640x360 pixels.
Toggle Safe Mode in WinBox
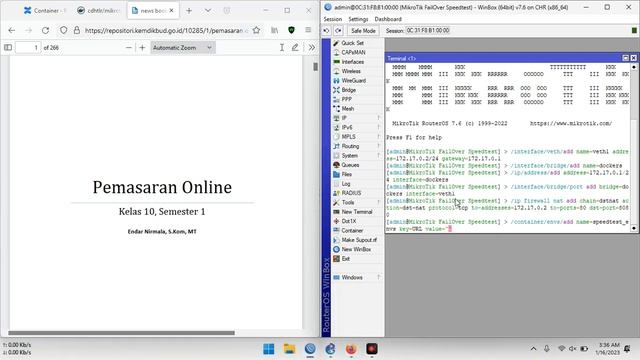363,31
